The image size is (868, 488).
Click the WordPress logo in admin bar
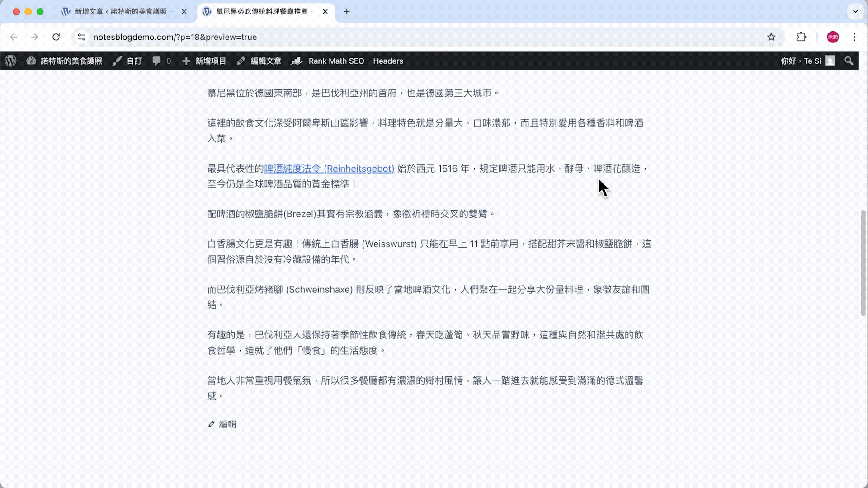point(11,61)
